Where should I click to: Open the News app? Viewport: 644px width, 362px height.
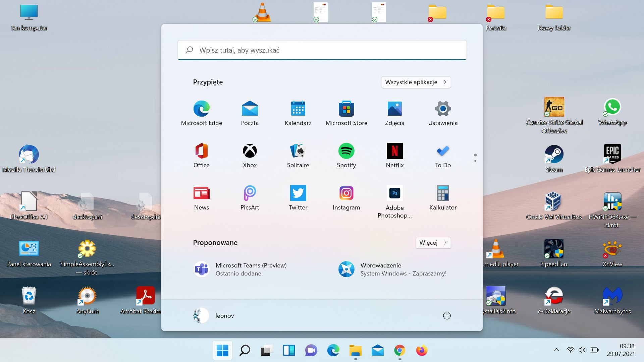pyautogui.click(x=202, y=198)
